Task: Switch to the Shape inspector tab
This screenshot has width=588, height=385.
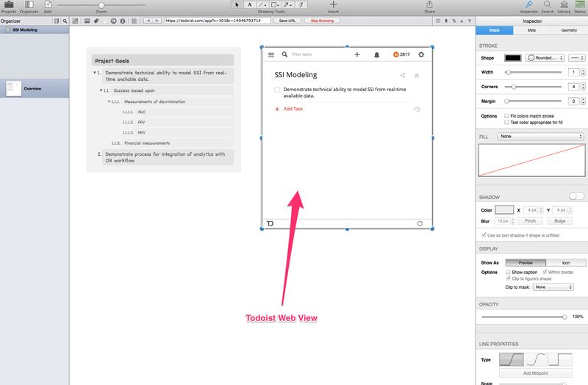Action: tap(494, 30)
